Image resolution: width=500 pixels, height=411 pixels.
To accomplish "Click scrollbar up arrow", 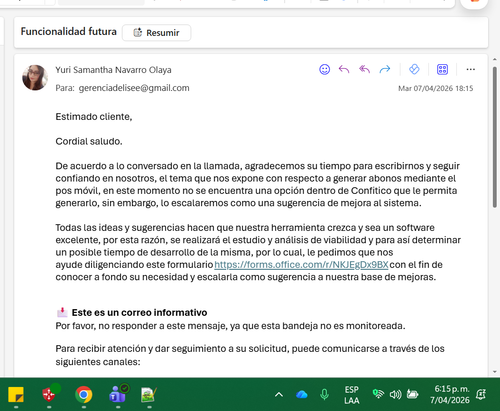I will point(495,59).
